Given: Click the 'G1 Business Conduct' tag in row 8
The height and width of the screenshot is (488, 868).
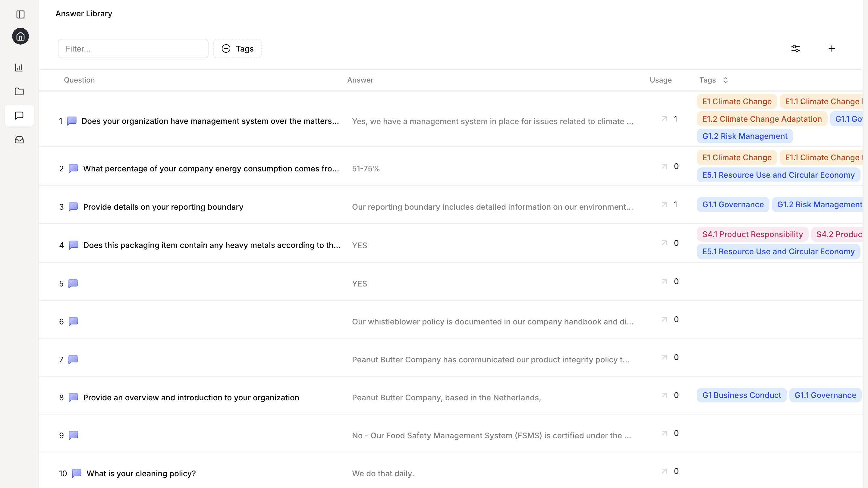Looking at the screenshot, I should pyautogui.click(x=741, y=395).
